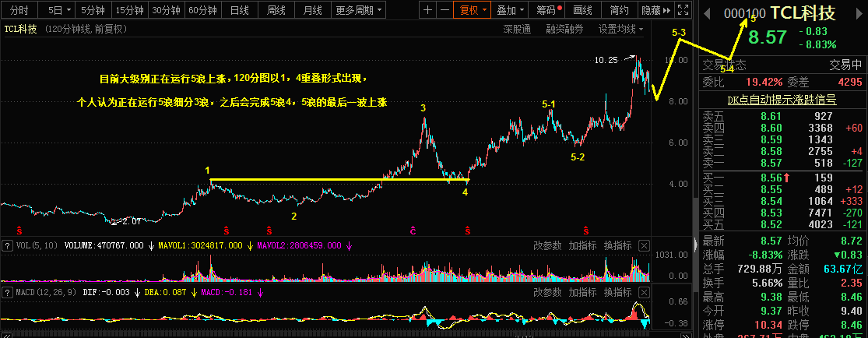
Task: Click the MACD(12,26,9) indicator label
Action: [x=45, y=292]
